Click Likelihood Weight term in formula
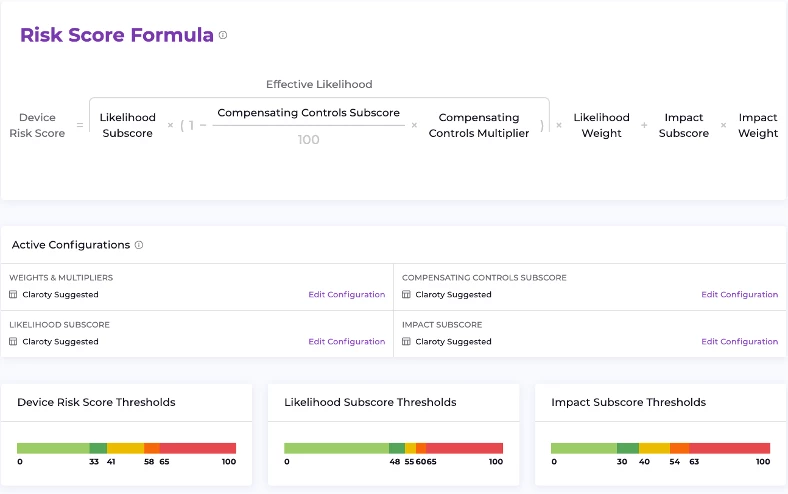Image resolution: width=788 pixels, height=494 pixels. [601, 125]
